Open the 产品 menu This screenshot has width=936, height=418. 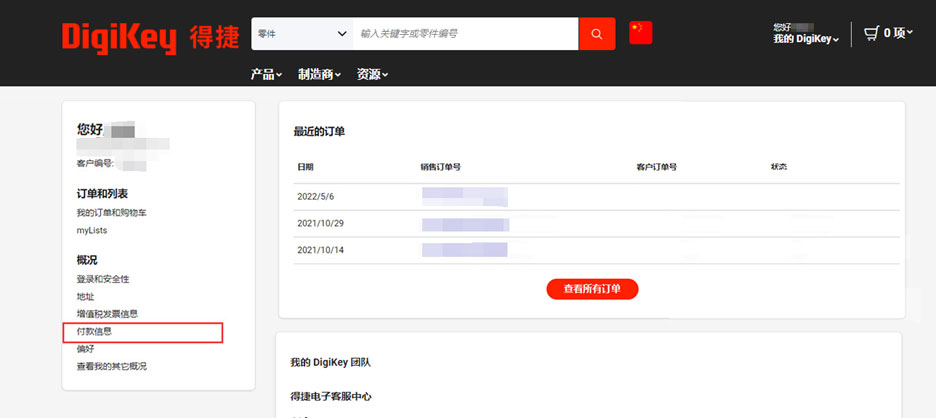[266, 75]
